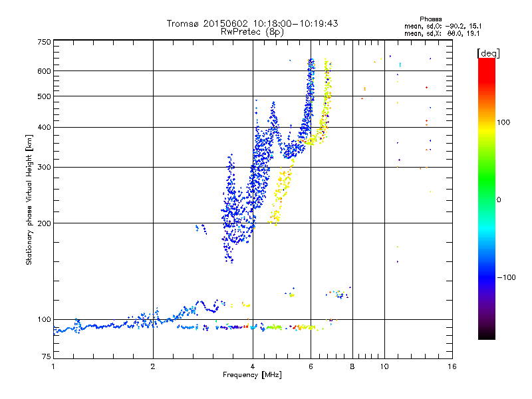Click the 'Frequency [MHz]' x-axis title

[252, 375]
